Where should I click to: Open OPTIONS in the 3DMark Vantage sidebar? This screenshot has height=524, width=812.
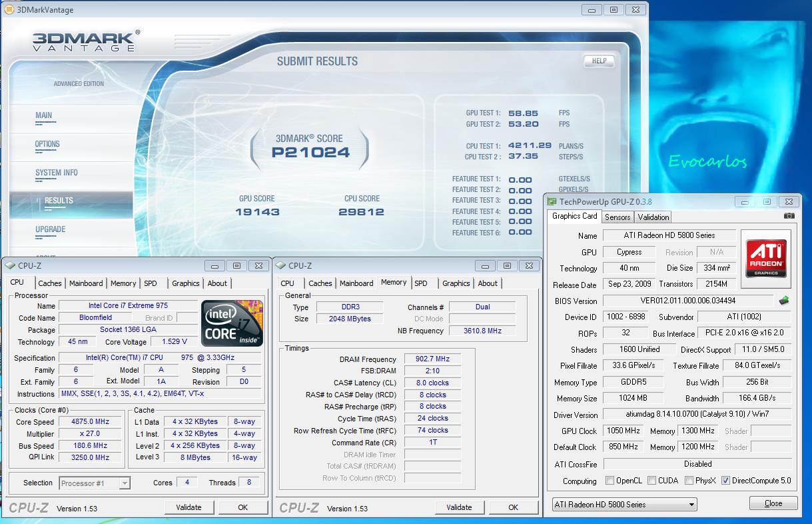(x=47, y=144)
